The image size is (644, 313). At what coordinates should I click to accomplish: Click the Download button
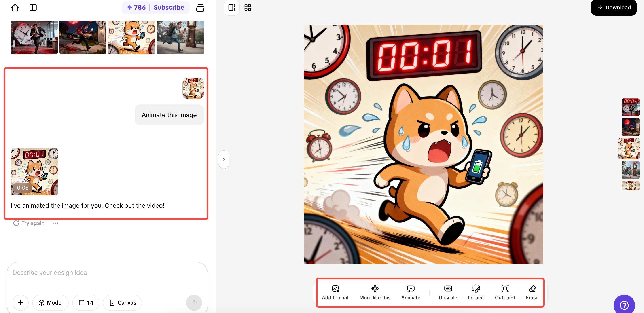point(614,8)
